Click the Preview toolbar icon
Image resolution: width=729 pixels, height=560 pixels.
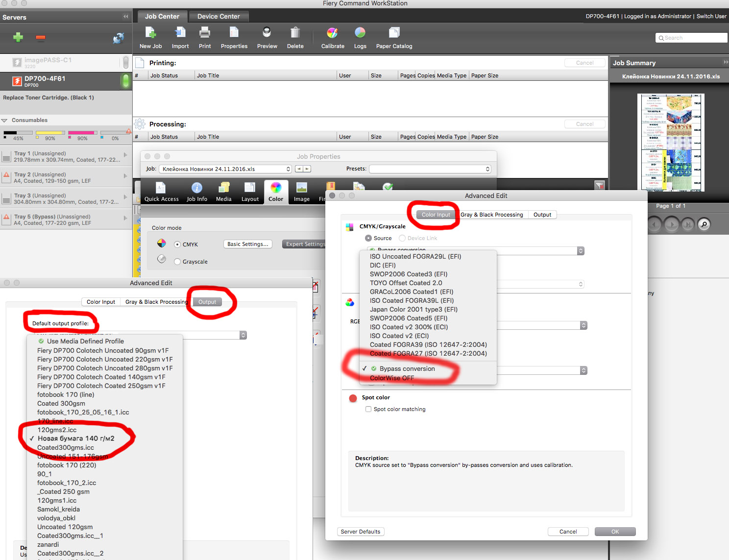click(x=267, y=33)
